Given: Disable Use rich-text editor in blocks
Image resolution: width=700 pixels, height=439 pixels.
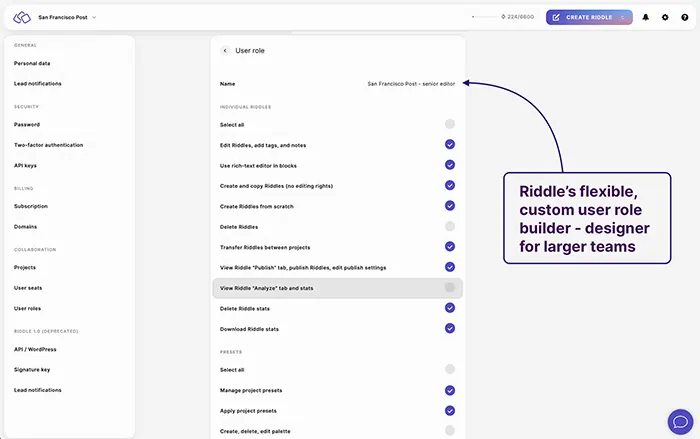Looking at the screenshot, I should pos(450,165).
